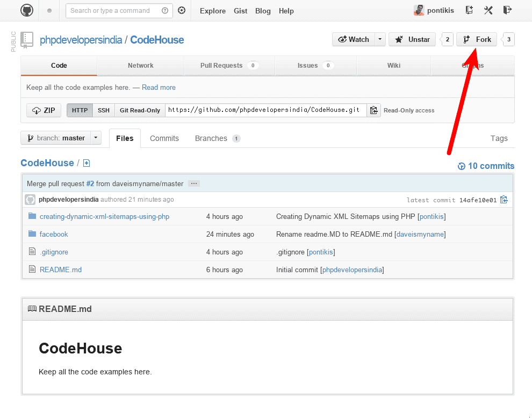Create new file with plus icon
532x418 pixels.
coord(87,163)
